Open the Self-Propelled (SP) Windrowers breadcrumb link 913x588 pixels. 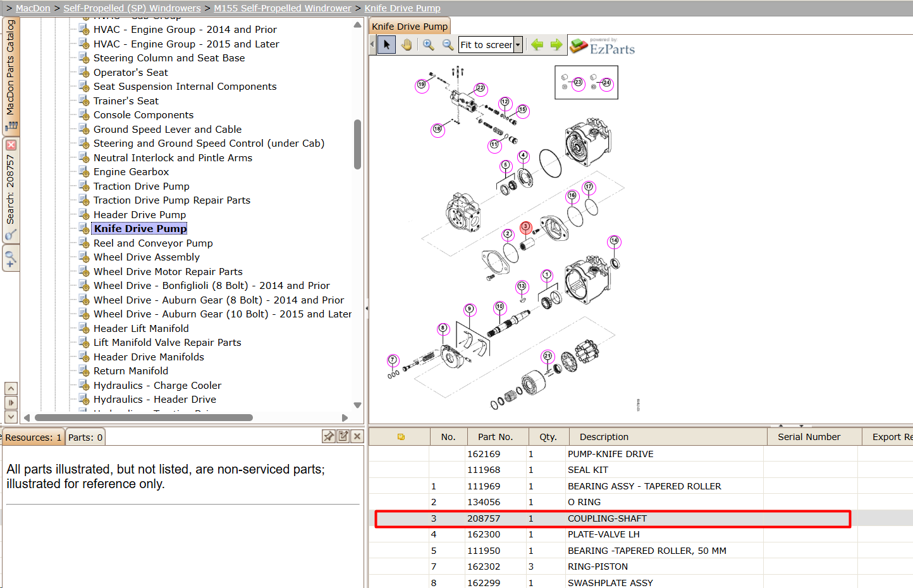coord(132,8)
